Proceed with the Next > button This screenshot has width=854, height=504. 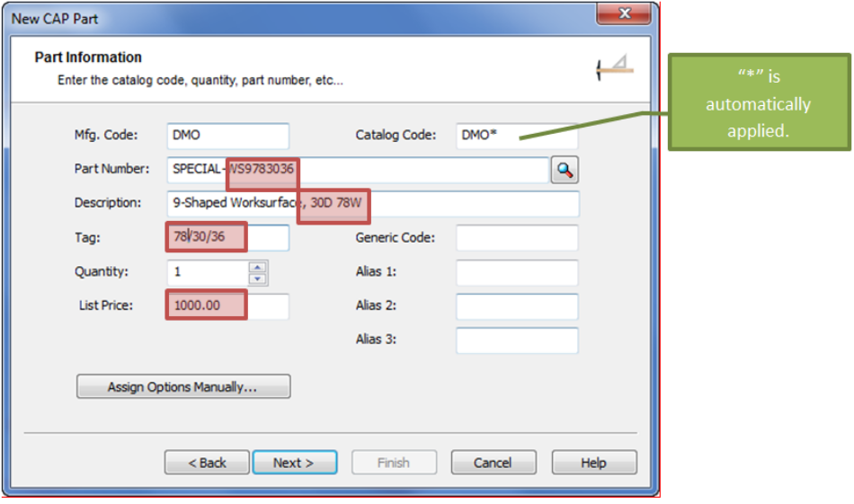pyautogui.click(x=295, y=463)
